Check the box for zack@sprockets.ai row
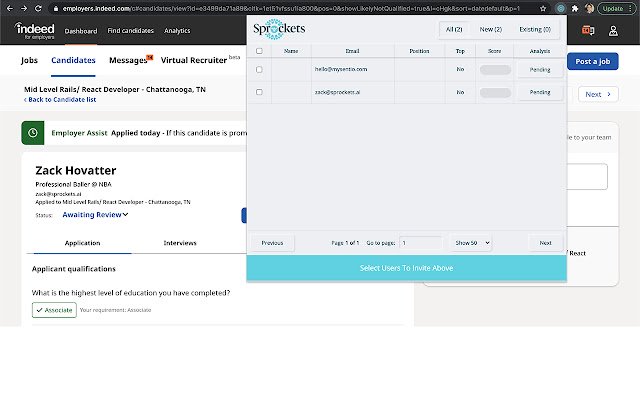 point(259,92)
